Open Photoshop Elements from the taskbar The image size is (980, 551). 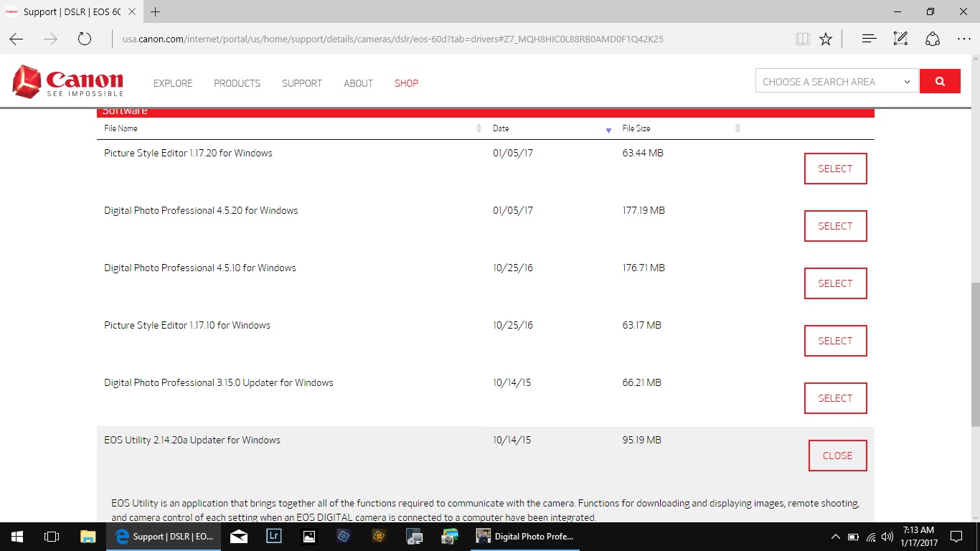344,536
